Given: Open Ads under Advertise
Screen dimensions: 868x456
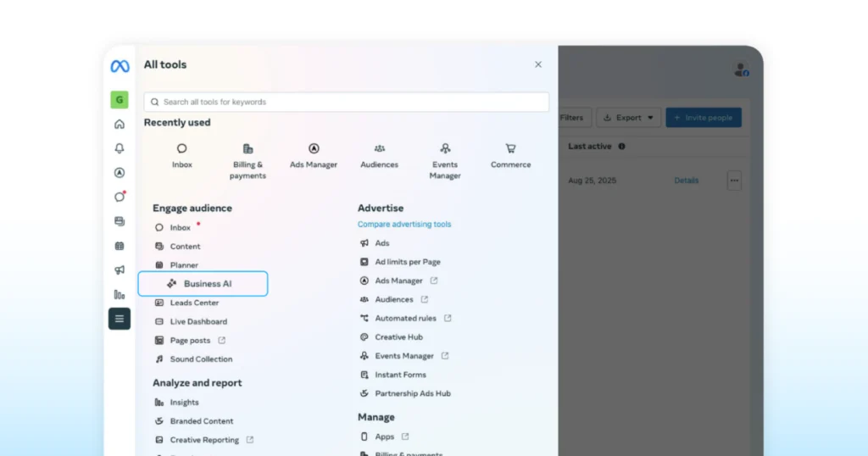Looking at the screenshot, I should coord(382,243).
